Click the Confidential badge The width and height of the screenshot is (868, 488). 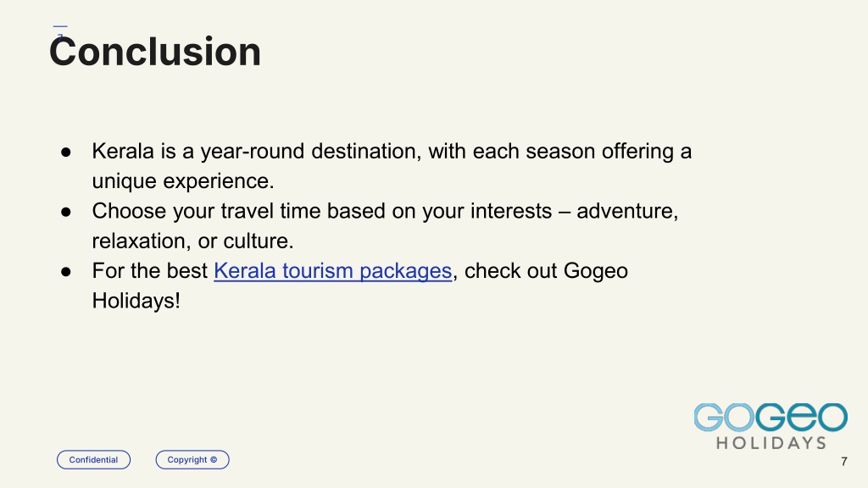93,460
